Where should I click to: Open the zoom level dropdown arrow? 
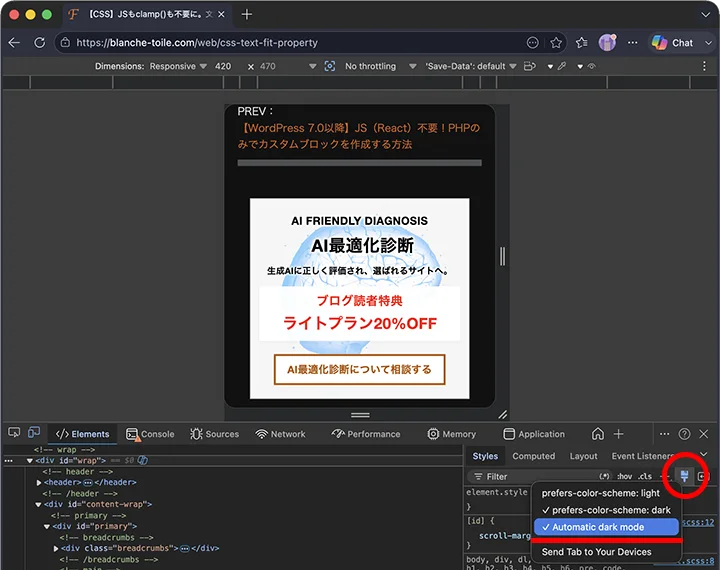pos(313,66)
